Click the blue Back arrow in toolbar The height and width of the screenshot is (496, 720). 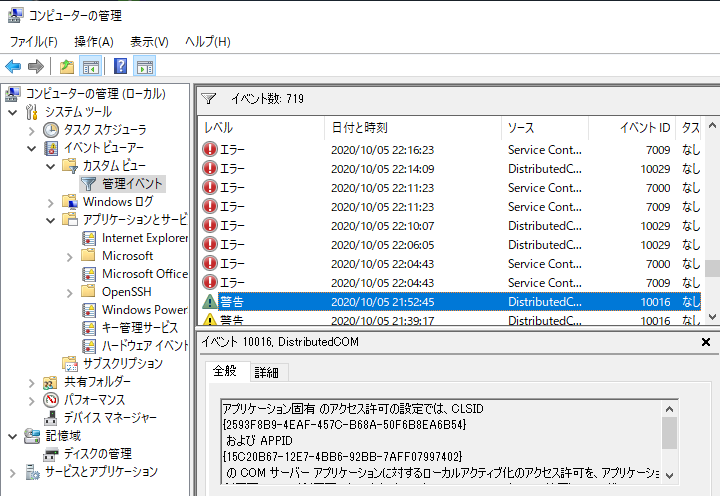[x=13, y=67]
